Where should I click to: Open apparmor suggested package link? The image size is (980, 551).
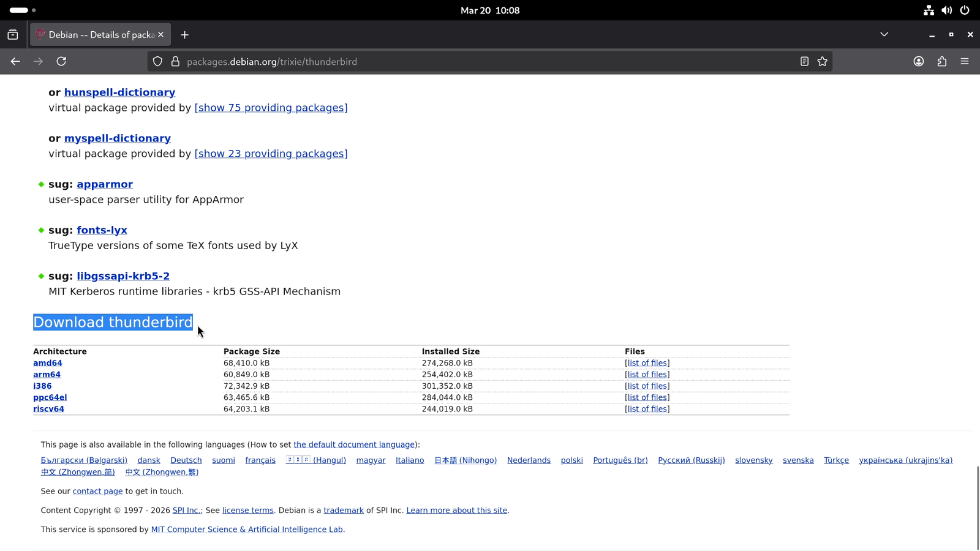pos(105,184)
